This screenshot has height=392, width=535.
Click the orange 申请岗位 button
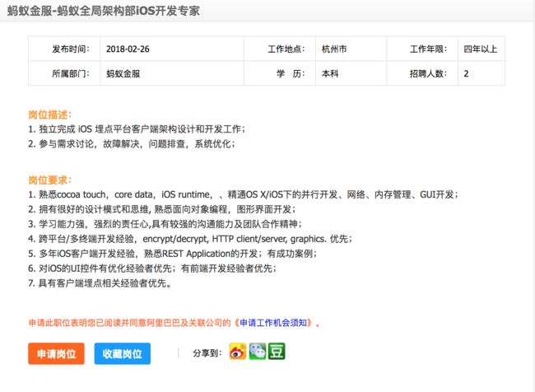click(x=56, y=354)
